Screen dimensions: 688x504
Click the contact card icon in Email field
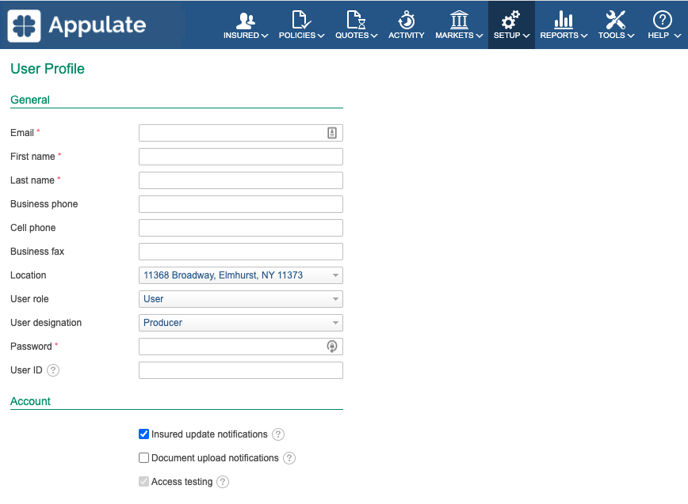332,133
